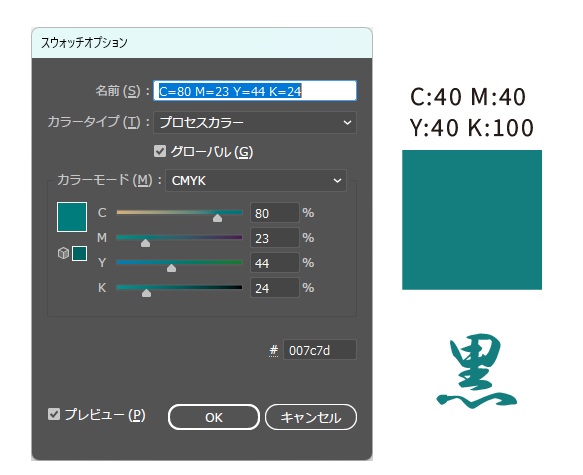Click the hex color code field 007c7d
This screenshot has height=475, width=583.
pyautogui.click(x=320, y=350)
